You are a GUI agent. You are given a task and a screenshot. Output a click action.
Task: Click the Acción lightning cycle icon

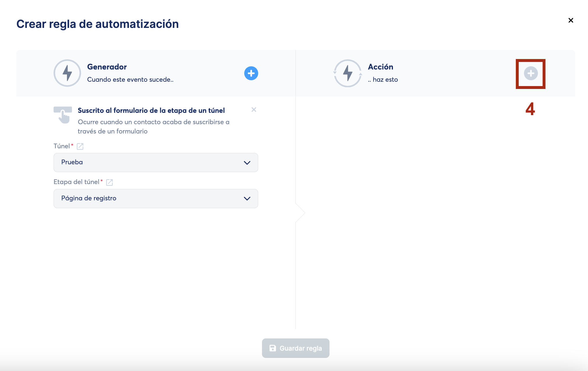click(348, 73)
